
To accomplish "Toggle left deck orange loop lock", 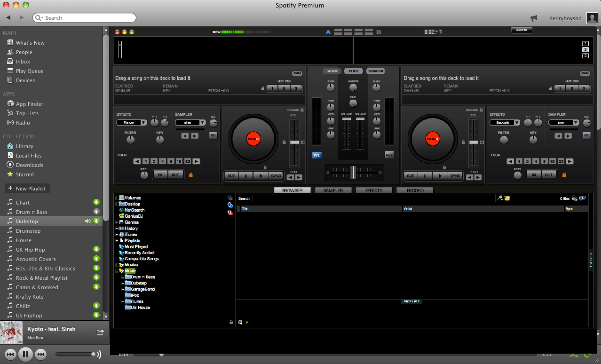I will tap(190, 175).
